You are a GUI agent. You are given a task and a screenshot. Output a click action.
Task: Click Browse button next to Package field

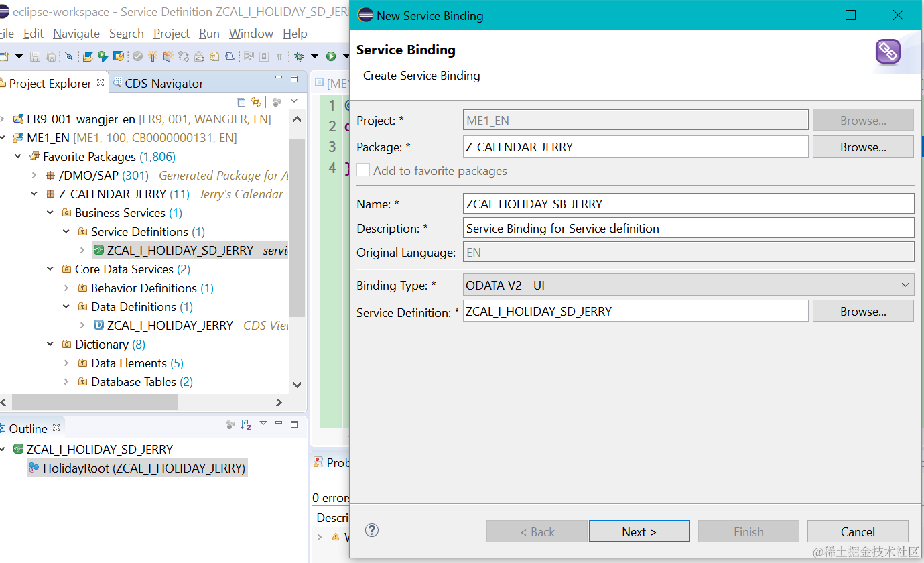pos(863,147)
